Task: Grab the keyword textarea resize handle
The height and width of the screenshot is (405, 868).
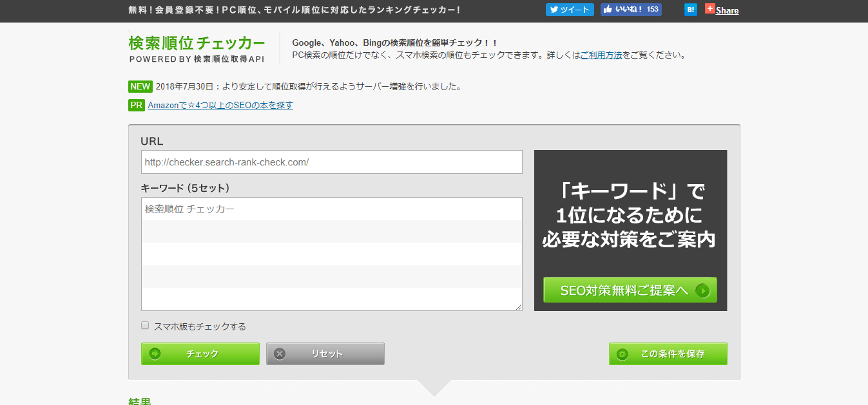Action: (519, 308)
